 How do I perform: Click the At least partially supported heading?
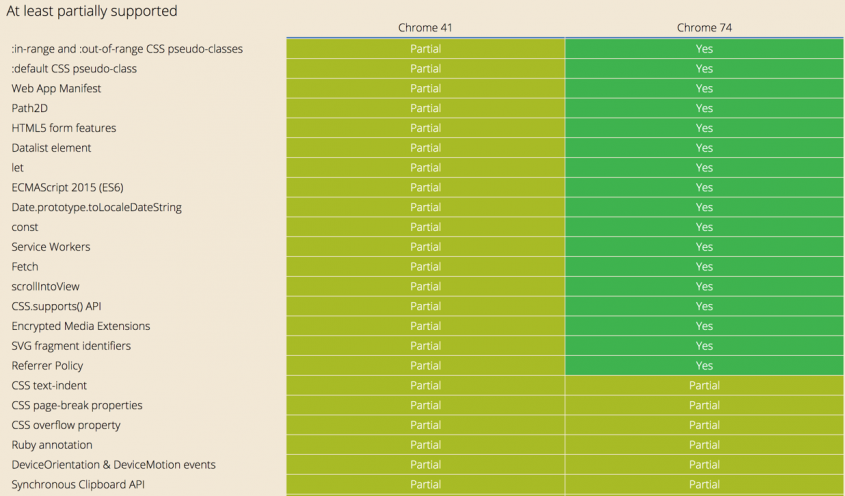pos(92,11)
